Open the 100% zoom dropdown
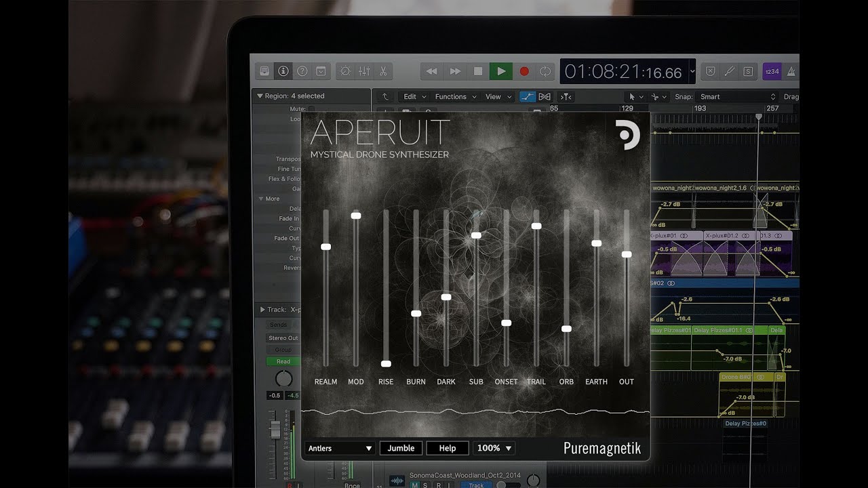Screen dimensions: 868x488 coord(494,448)
